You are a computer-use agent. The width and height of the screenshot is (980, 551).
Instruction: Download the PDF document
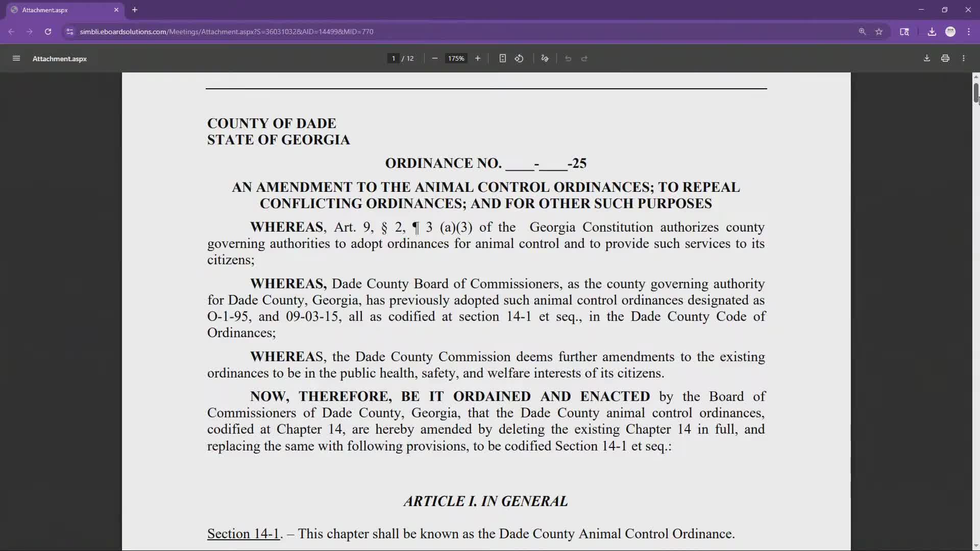tap(926, 58)
